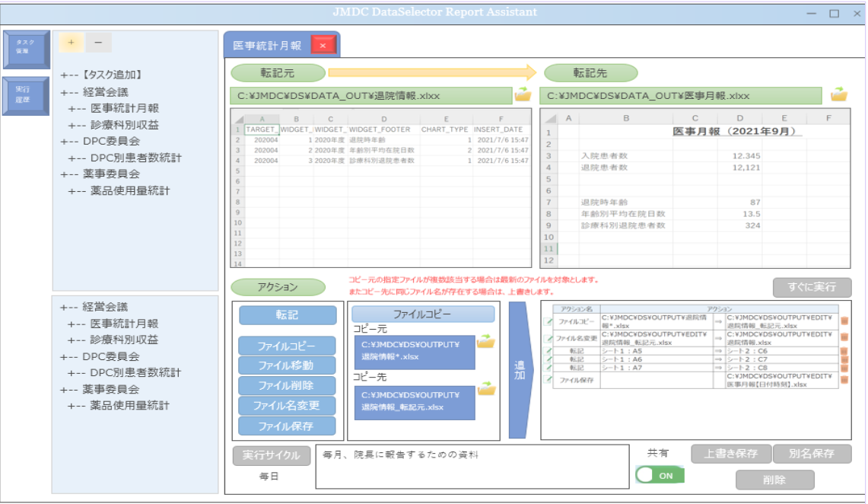The image size is (868, 504).
Task: Open the 実行履歴 sidebar panel
Action: [x=26, y=96]
